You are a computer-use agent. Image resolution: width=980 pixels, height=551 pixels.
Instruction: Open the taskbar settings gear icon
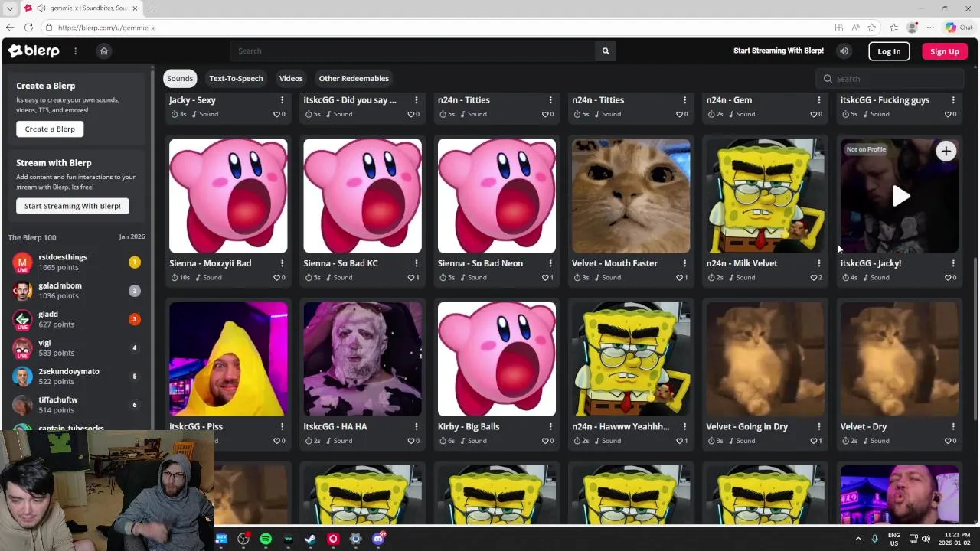click(x=355, y=539)
